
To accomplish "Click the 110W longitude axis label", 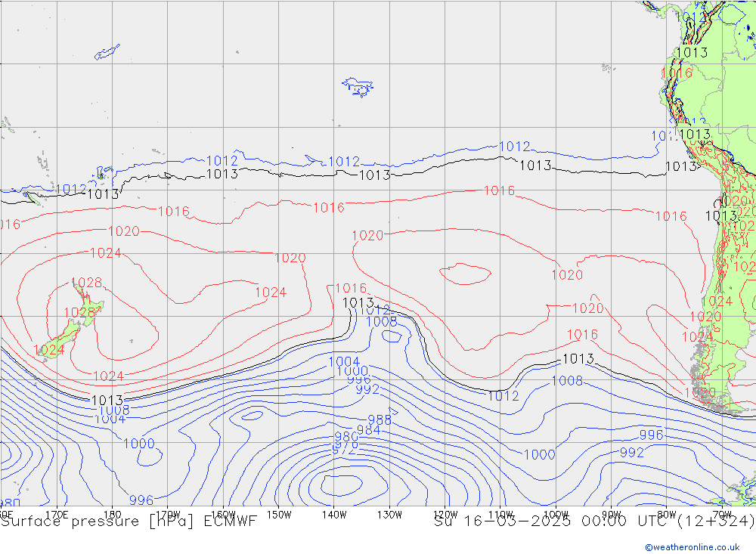I will coord(500,515).
